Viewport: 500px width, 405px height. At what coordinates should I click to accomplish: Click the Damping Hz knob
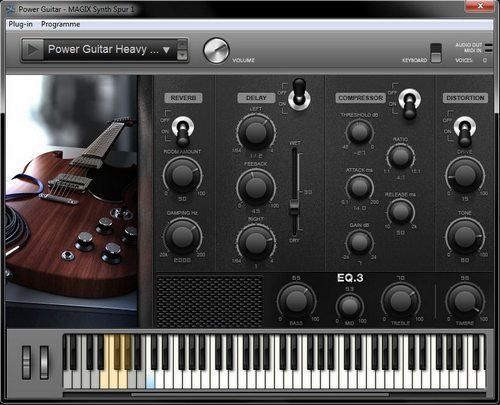pyautogui.click(x=182, y=237)
